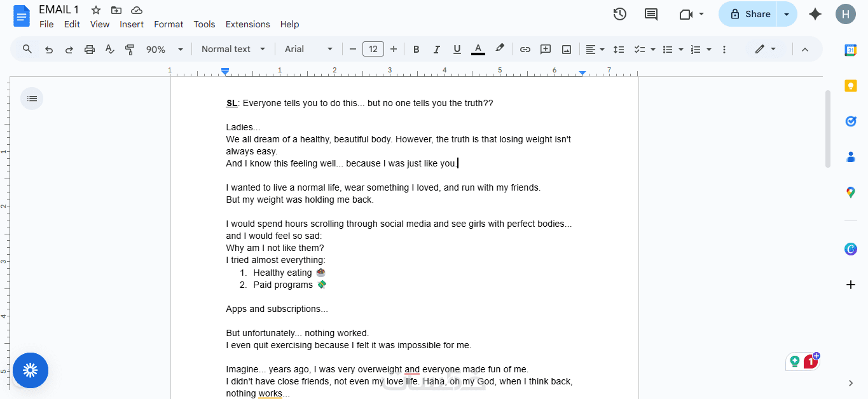Open the Google Docs home icon
The height and width of the screenshot is (399, 868).
22,16
